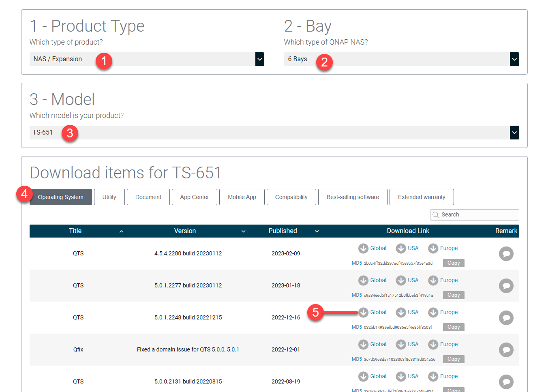Viewport: 546px width, 392px height.
Task: Open remark bubble for QTS 5.0.1.2277
Action: click(506, 286)
